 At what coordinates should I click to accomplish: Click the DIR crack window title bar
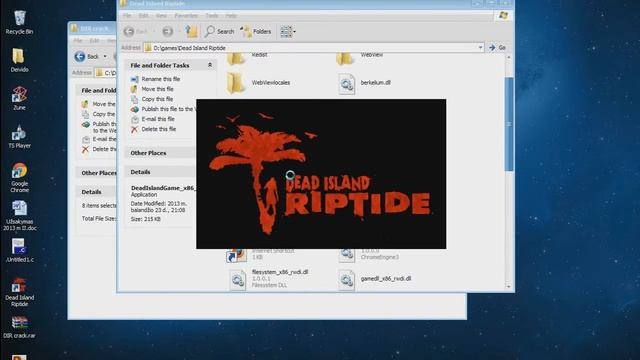coord(92,29)
